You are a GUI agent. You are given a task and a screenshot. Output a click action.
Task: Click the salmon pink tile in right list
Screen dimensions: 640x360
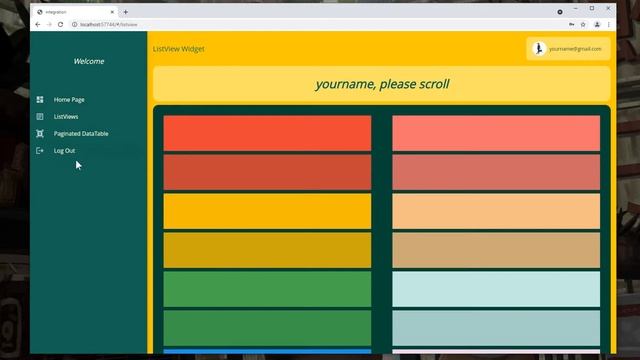pos(496,133)
